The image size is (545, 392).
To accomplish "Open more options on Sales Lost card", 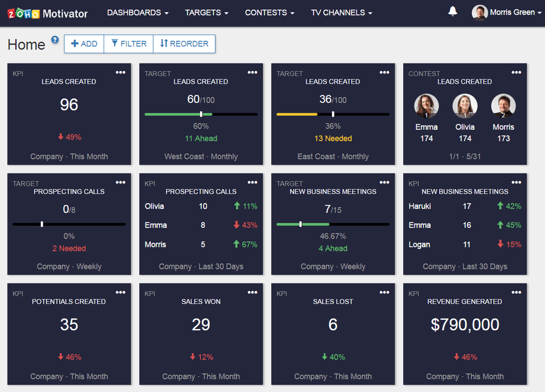I will (384, 293).
